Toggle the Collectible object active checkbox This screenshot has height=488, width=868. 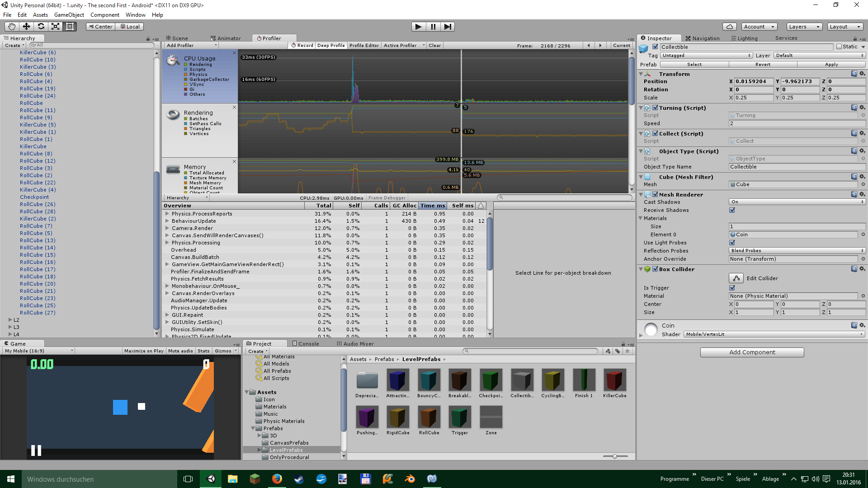[655, 47]
